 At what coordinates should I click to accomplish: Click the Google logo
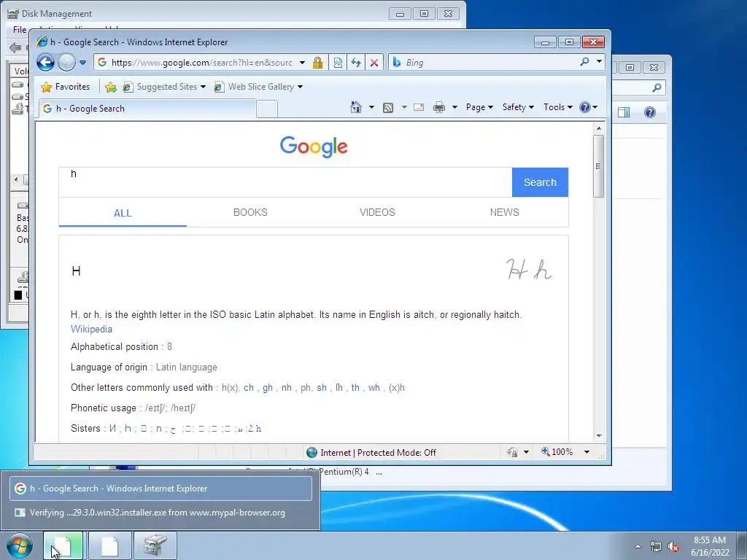coord(314,147)
